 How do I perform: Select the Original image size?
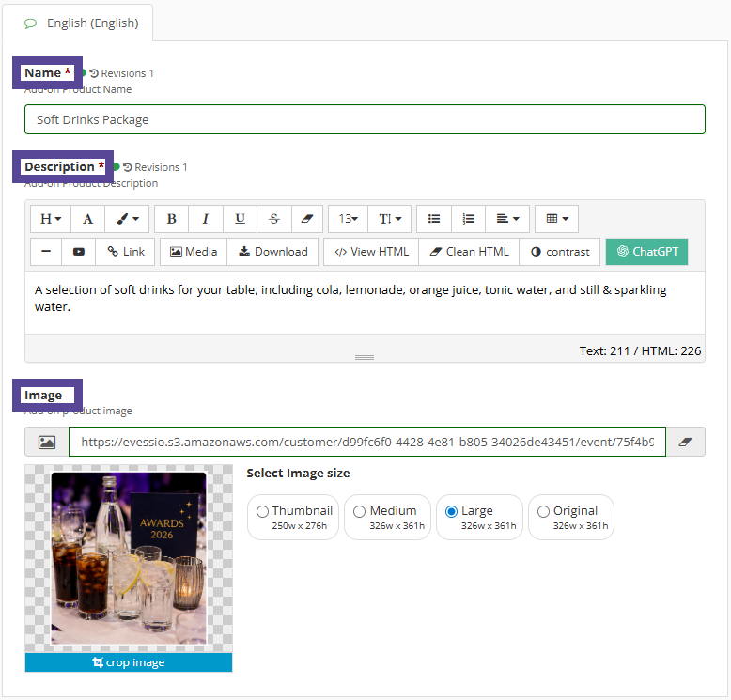coord(571,517)
